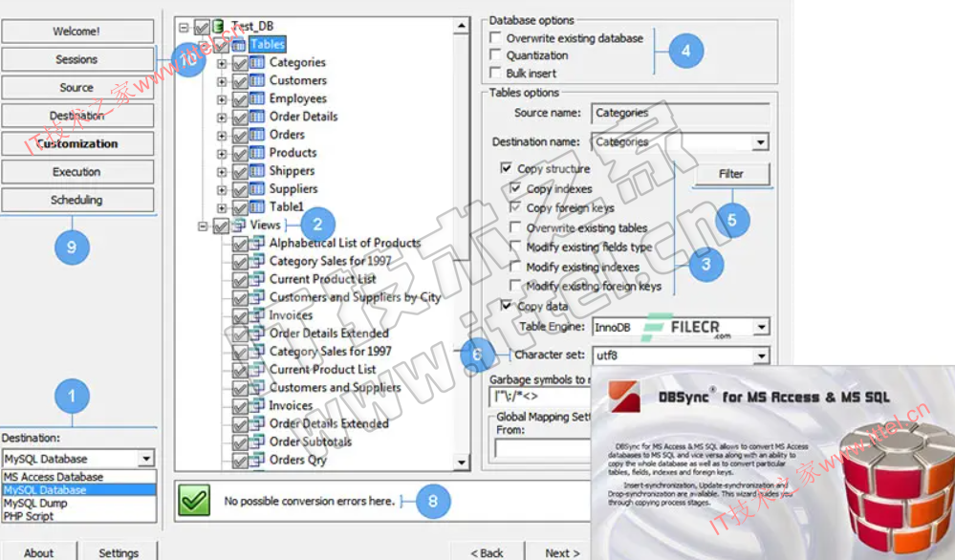This screenshot has height=560, width=955.
Task: Click the Back button
Action: (488, 552)
